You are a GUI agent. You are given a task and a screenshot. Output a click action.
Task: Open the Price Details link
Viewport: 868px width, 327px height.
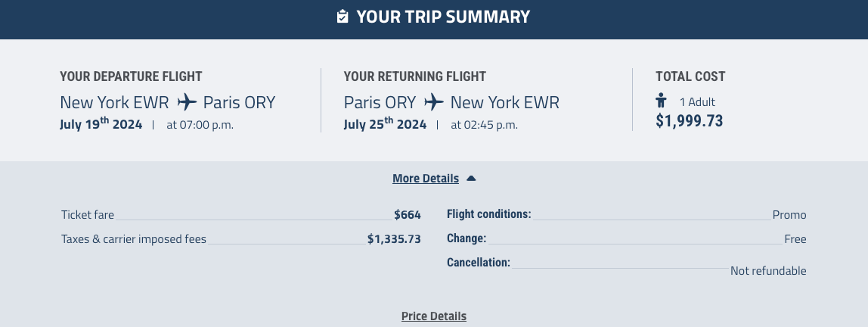(x=433, y=316)
